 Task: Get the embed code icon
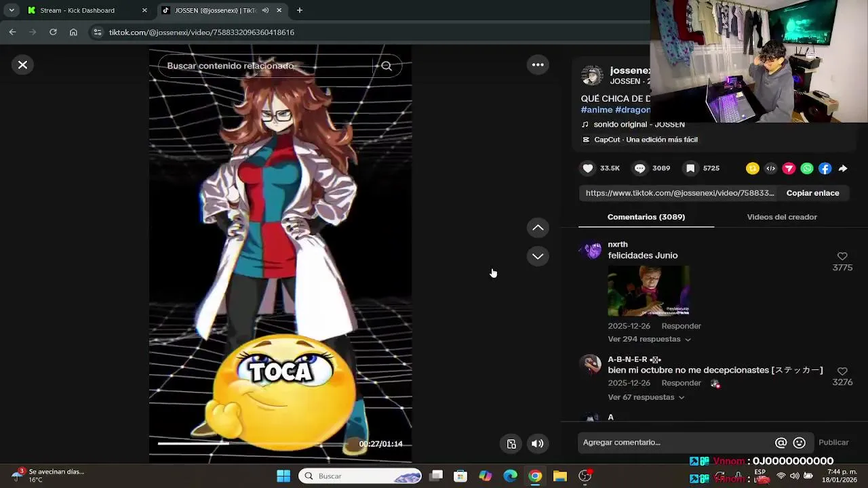click(x=770, y=169)
